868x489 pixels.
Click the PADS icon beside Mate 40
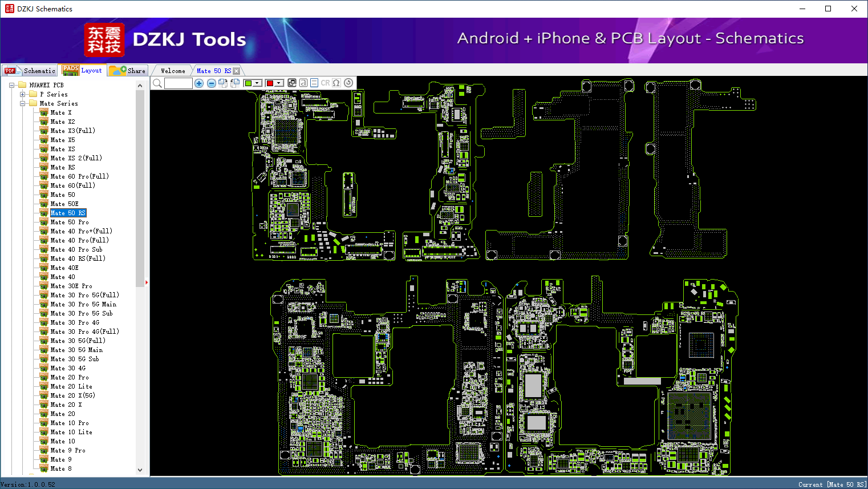click(44, 277)
